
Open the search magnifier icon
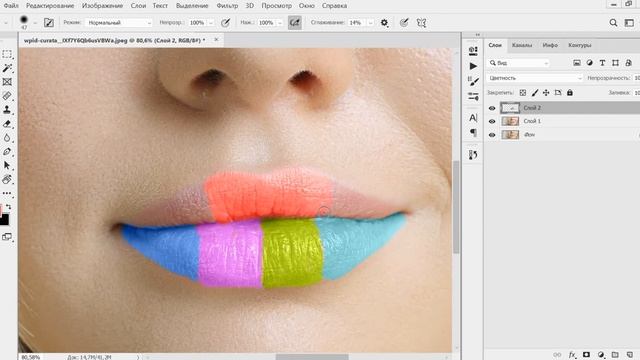(613, 23)
